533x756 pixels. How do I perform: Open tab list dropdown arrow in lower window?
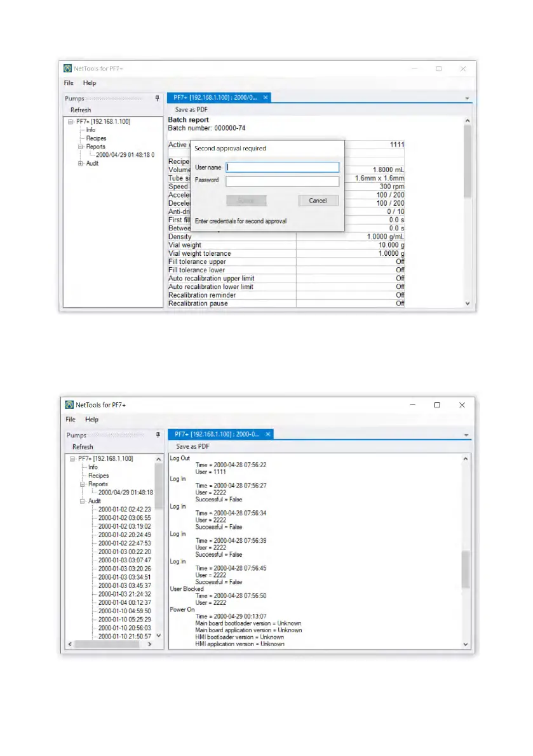coord(466,435)
